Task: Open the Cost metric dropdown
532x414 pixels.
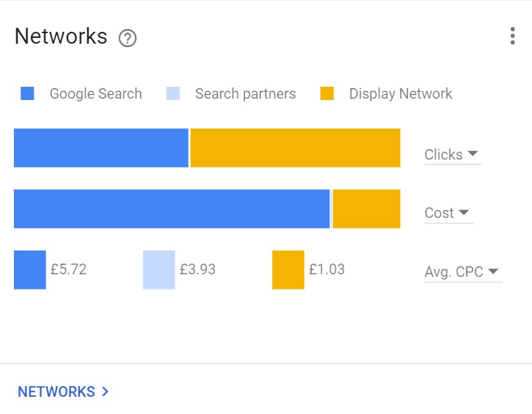Action: pos(449,213)
